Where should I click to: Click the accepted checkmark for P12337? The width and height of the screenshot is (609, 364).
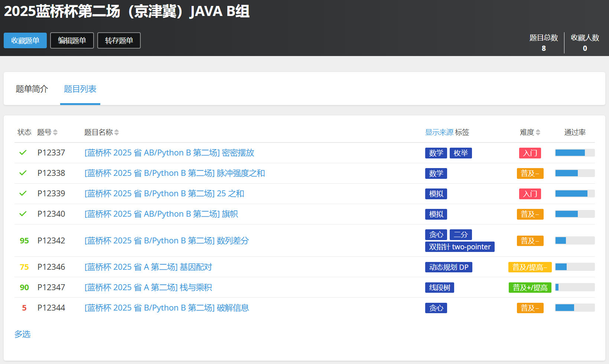[23, 153]
